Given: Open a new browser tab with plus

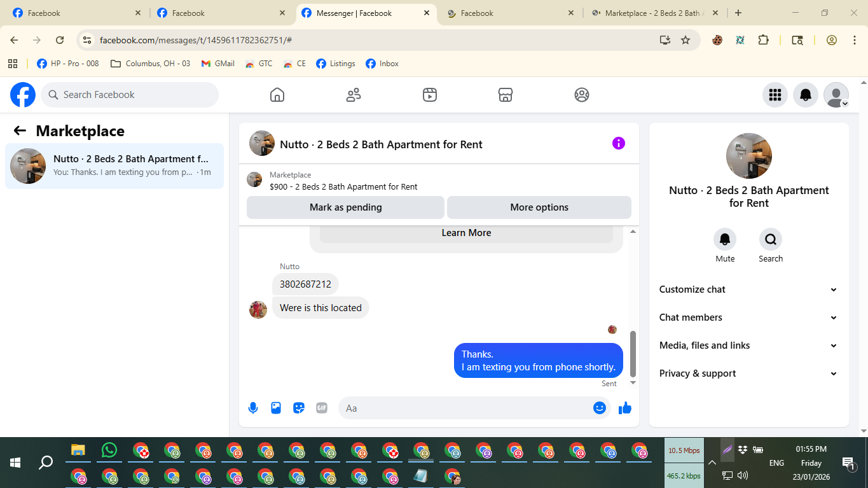Looking at the screenshot, I should click(x=738, y=13).
